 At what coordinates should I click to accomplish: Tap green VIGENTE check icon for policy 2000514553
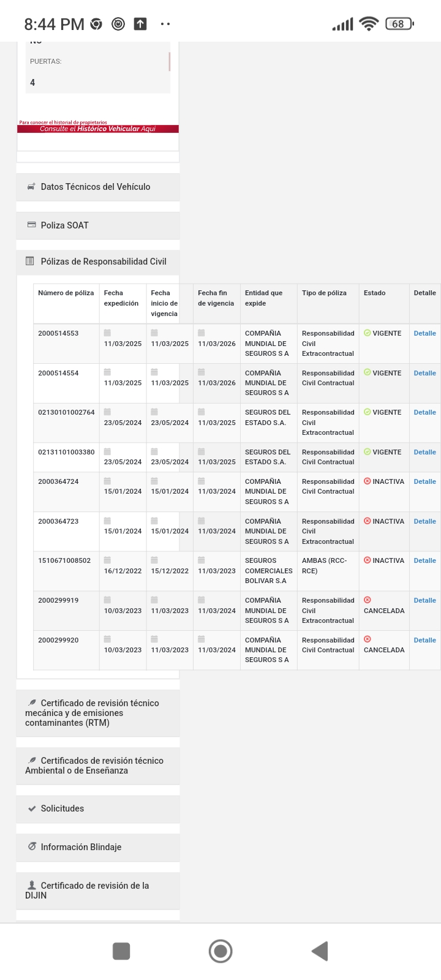(367, 333)
